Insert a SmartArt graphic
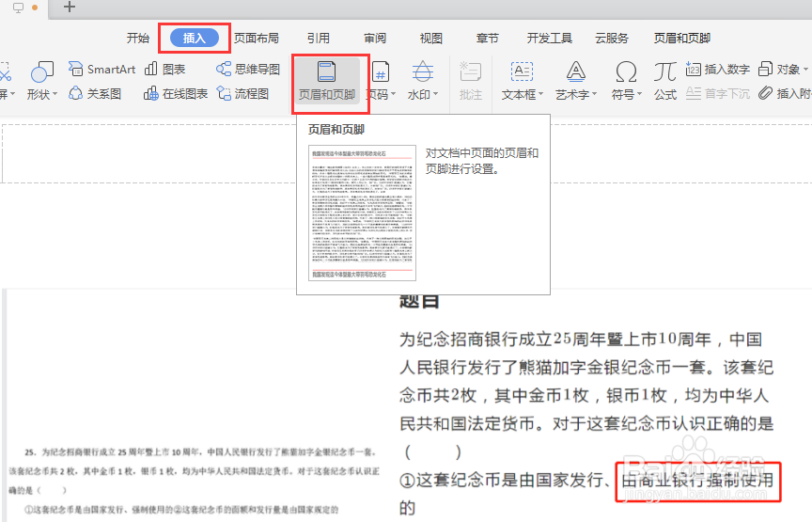812x522 pixels. click(x=102, y=69)
